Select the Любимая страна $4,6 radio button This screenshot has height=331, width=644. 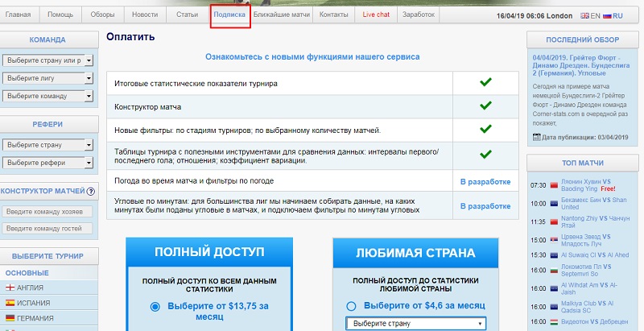point(351,306)
